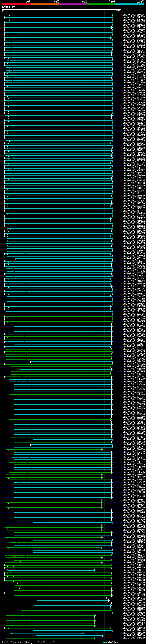Click the white query sequence ruler bar
146x644 pixels.
[x=62, y=10]
